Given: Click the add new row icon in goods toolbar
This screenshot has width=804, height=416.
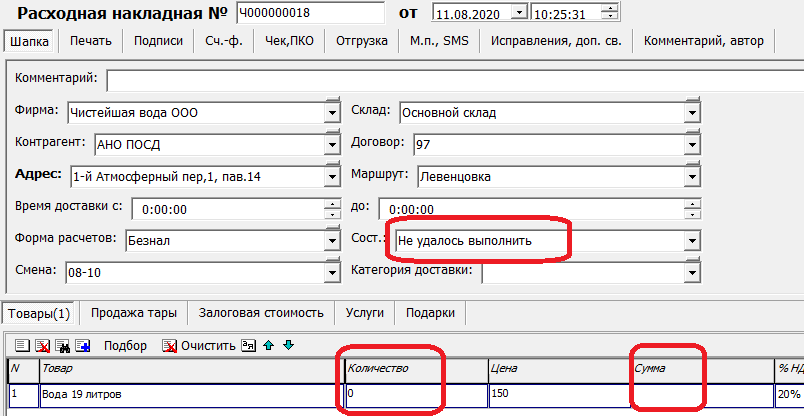Looking at the screenshot, I should (22, 346).
